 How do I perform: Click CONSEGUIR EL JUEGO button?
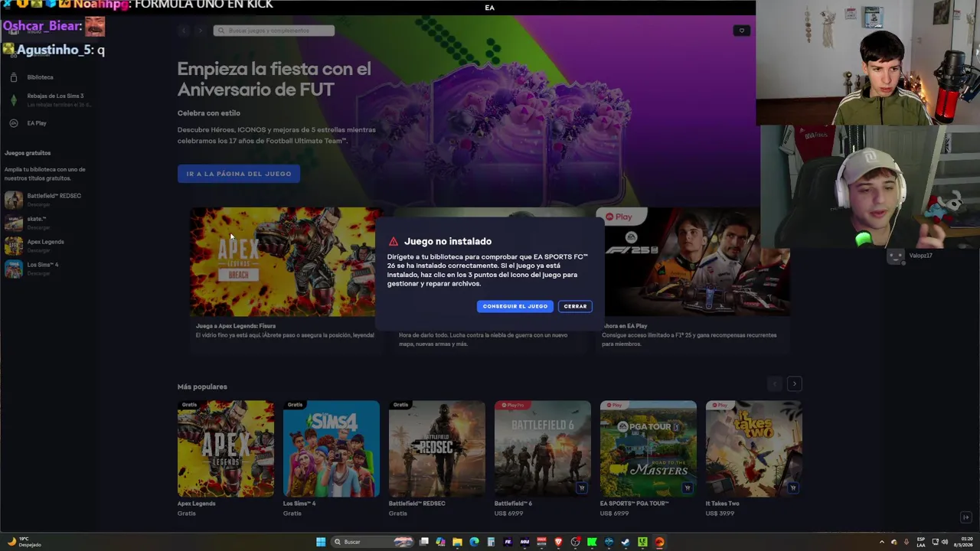[515, 306]
